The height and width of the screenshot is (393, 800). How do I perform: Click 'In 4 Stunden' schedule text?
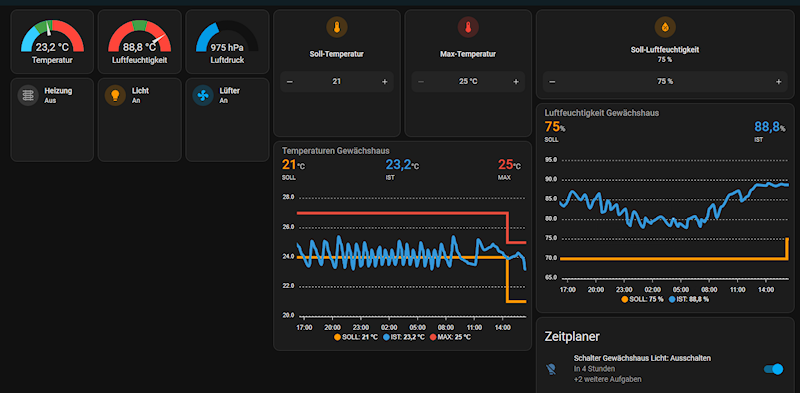pos(594,369)
